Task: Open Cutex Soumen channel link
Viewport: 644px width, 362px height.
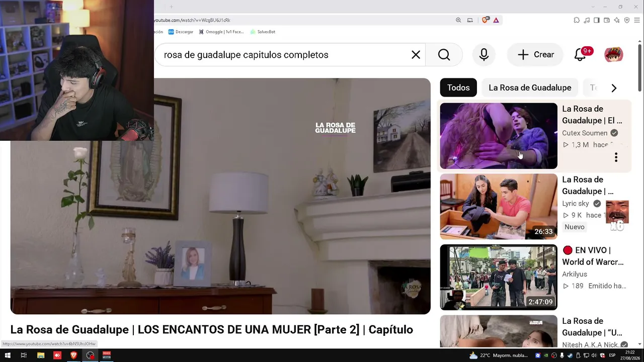Action: 585,133
